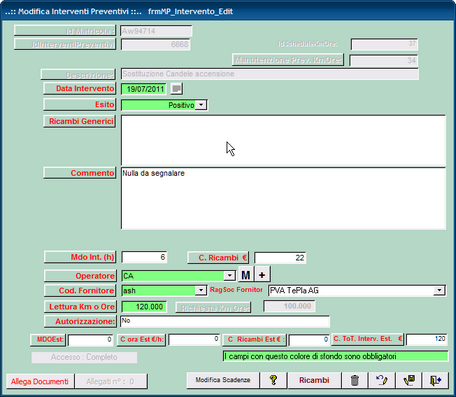This screenshot has width=456, height=397.
Task: Open the Operatore dropdown arrow
Action: click(230, 276)
